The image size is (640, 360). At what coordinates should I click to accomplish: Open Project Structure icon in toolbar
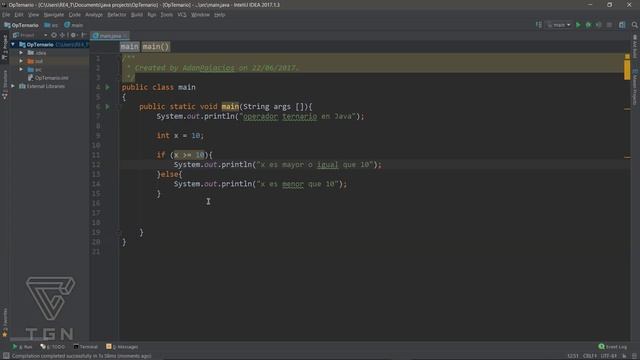point(622,25)
